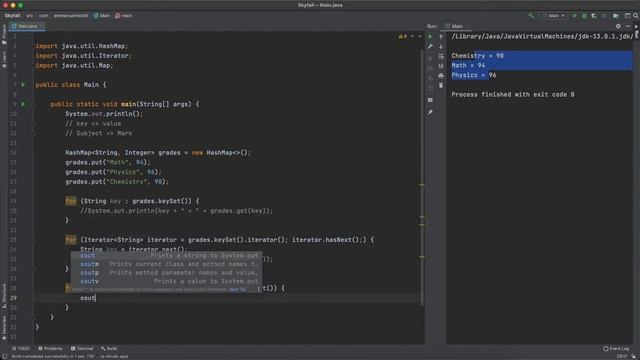Screen dimensions: 640x360
Task: Hide the Run tool window
Action: coord(628,26)
